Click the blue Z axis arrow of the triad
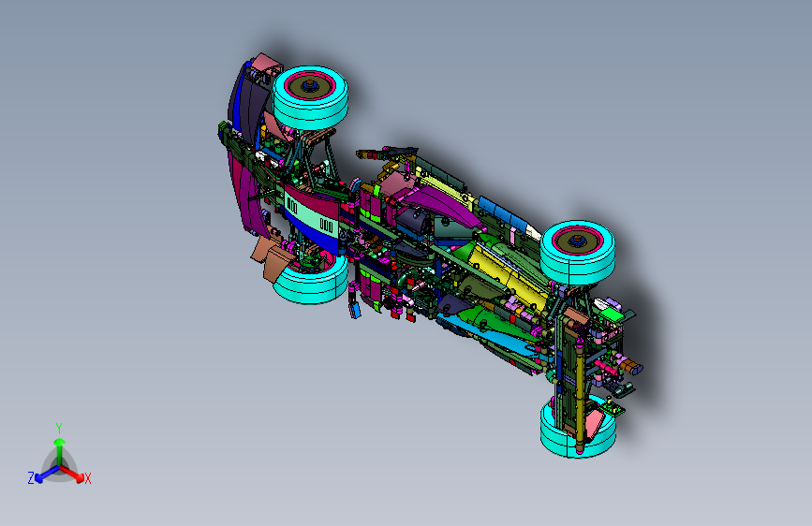The width and height of the screenshot is (812, 526). 47,475
